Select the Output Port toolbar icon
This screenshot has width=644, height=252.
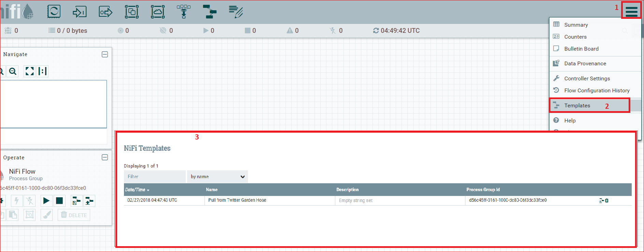pos(106,12)
